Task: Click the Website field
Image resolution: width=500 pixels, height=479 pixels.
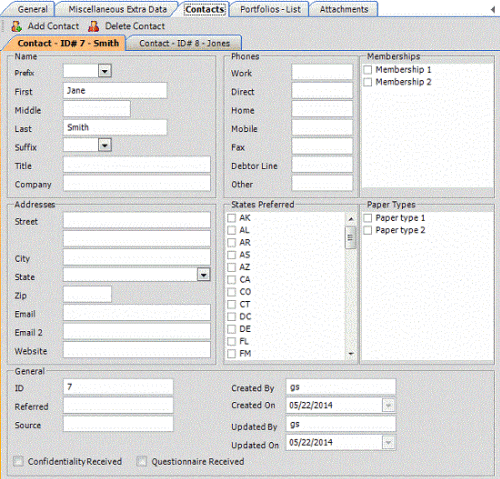Action: (x=137, y=350)
